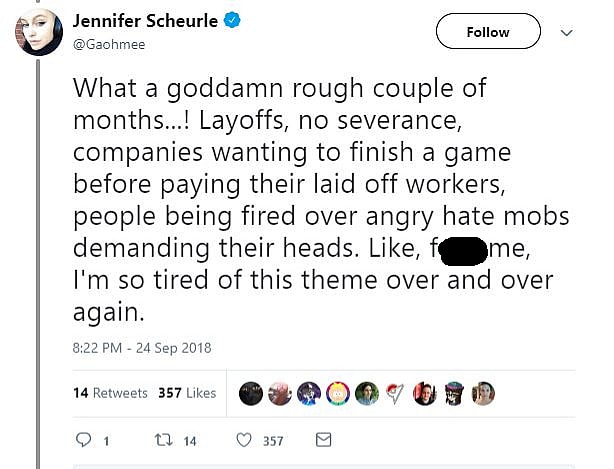Expand the tweet options chevron menu
The image size is (614, 469).
[566, 32]
